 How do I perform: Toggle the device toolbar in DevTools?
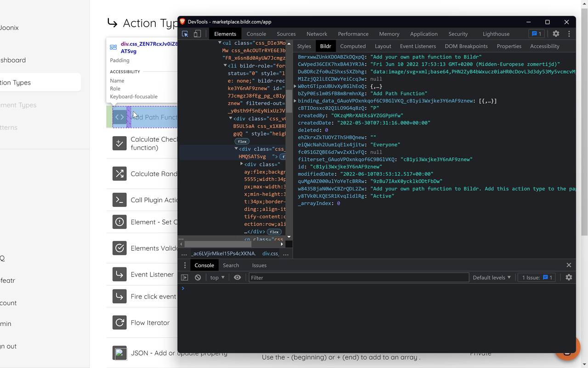197,34
